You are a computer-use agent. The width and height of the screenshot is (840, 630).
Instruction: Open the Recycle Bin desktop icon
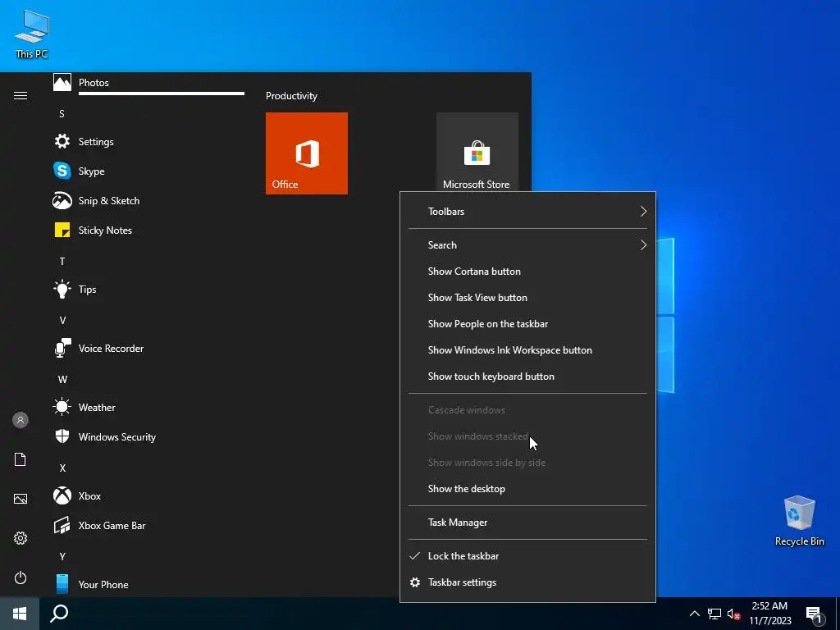pos(799,521)
